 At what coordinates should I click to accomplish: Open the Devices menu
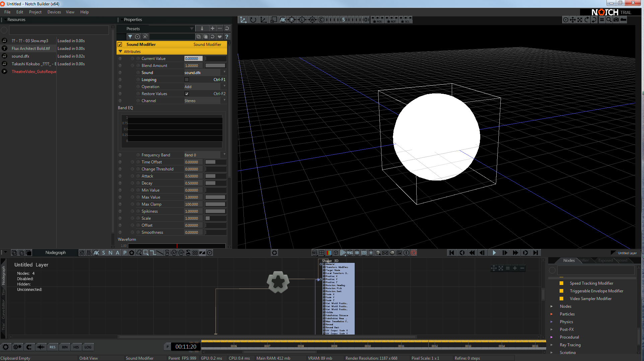click(x=54, y=12)
